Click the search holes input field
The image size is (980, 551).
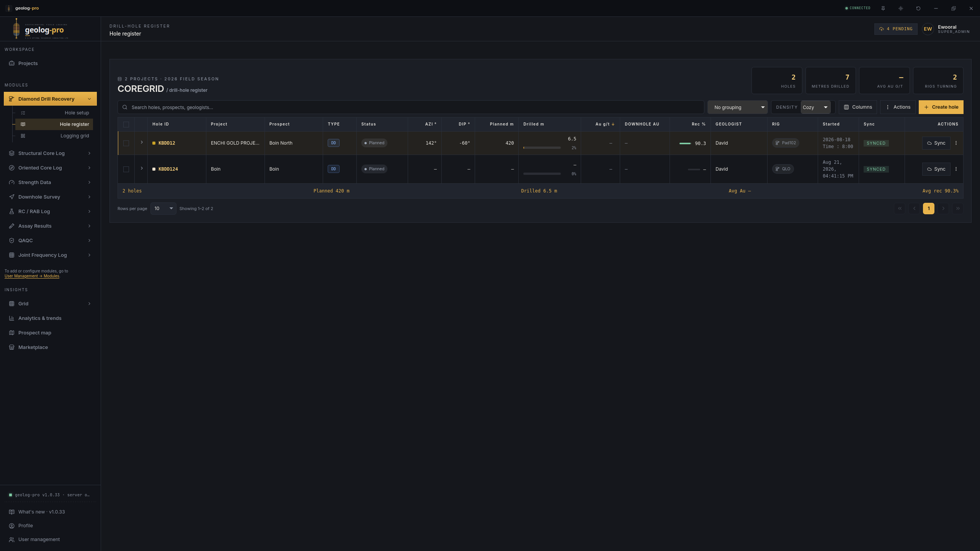tap(411, 107)
